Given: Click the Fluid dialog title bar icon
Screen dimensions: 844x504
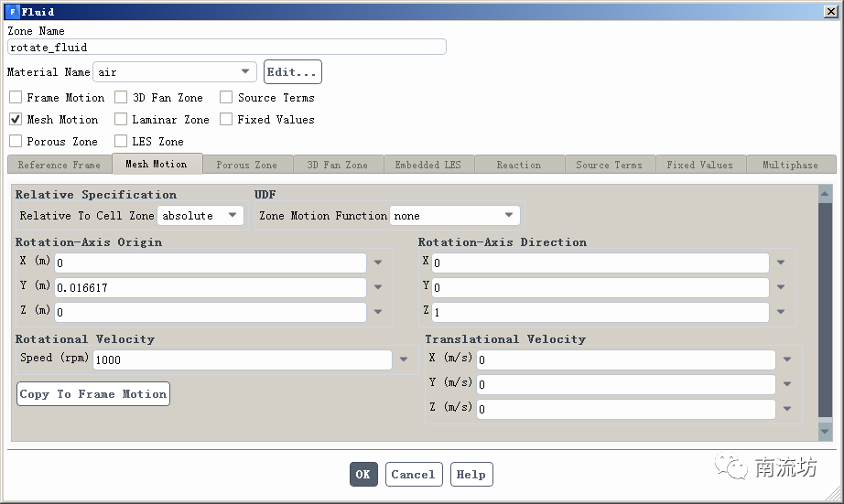Looking at the screenshot, I should 12,12.
